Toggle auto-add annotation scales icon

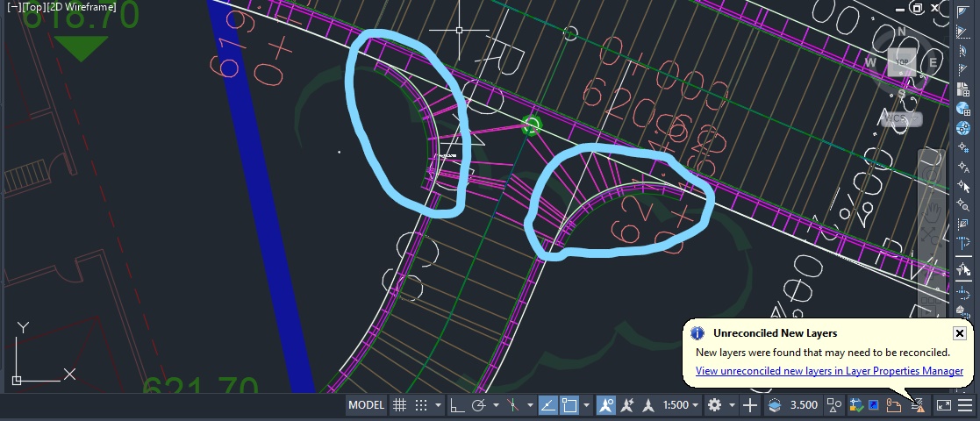(x=627, y=405)
